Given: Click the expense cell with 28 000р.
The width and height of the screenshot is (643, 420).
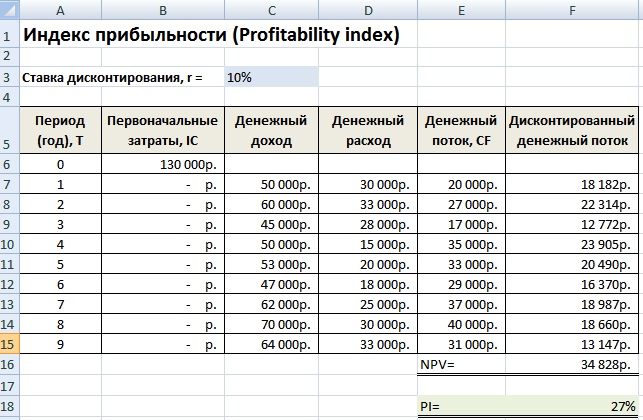Looking at the screenshot, I should tap(369, 224).
